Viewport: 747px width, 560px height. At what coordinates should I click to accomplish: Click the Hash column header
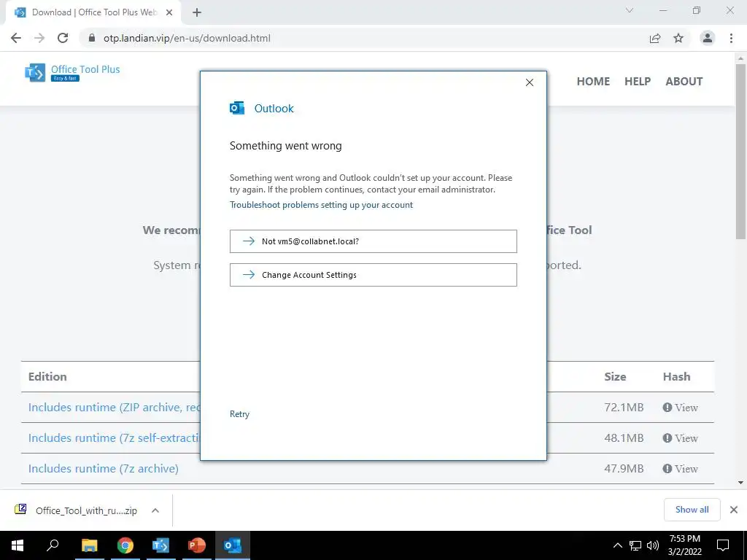[676, 377]
